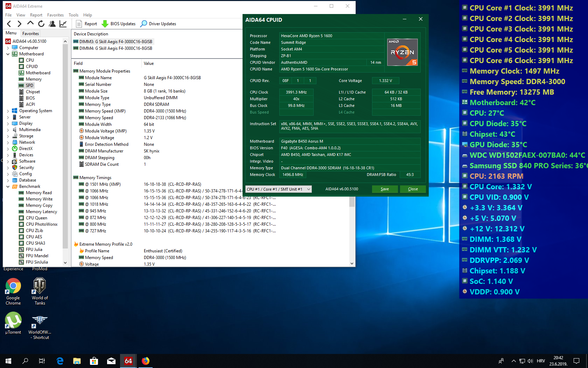Image resolution: width=588 pixels, height=368 pixels.
Task: Open the Tools menu
Action: tap(73, 15)
